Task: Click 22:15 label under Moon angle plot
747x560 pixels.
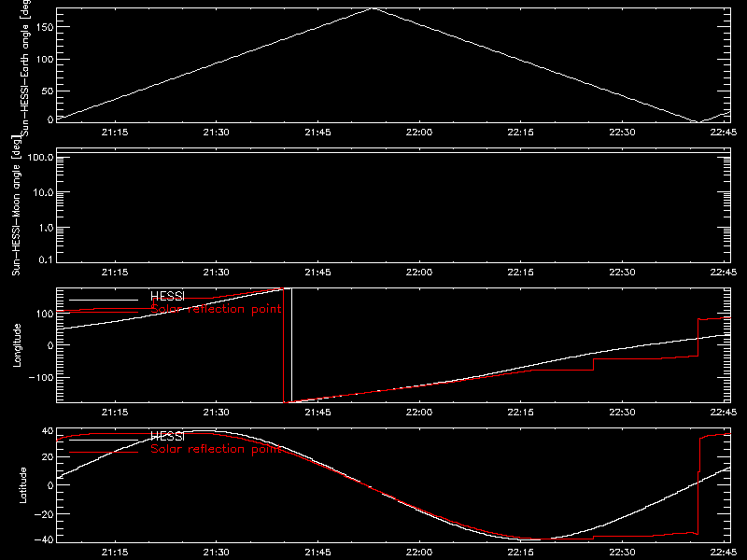Action: [x=521, y=273]
